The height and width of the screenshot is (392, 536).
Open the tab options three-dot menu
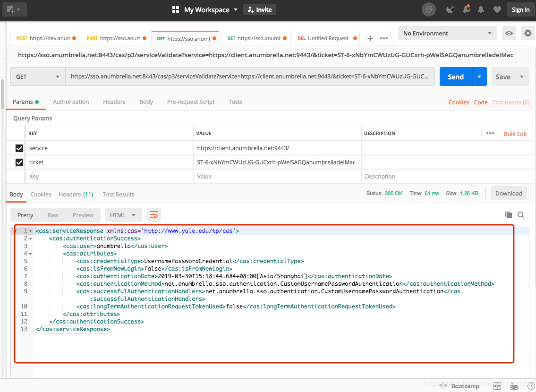point(384,38)
